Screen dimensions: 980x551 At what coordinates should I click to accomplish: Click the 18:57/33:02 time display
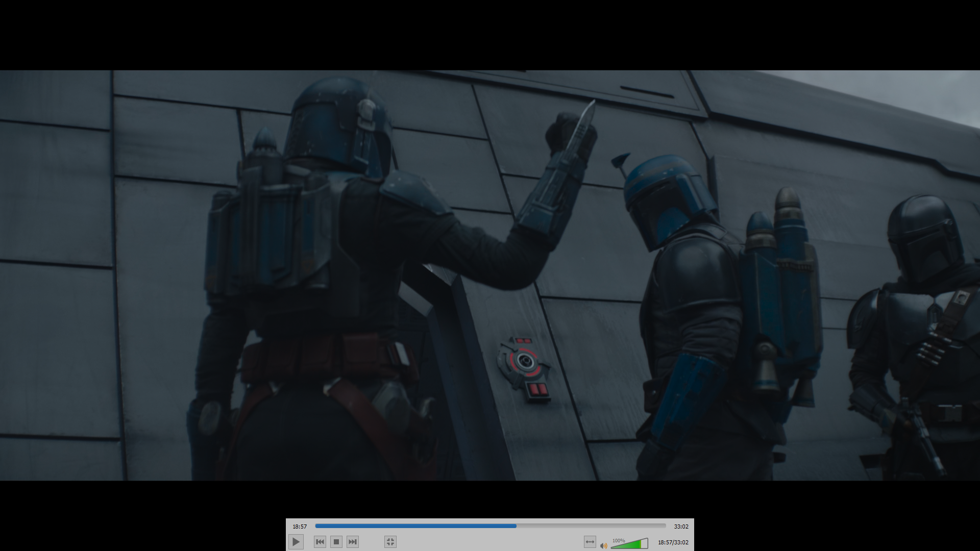coord(673,542)
